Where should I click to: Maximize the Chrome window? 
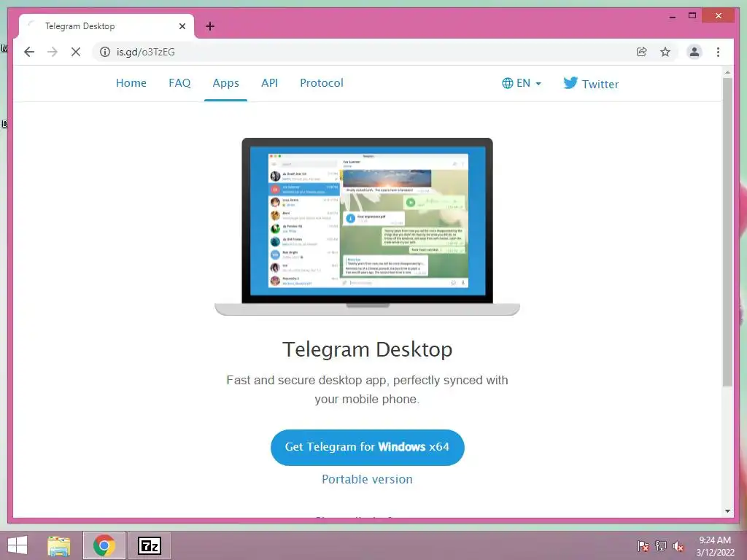tap(692, 16)
